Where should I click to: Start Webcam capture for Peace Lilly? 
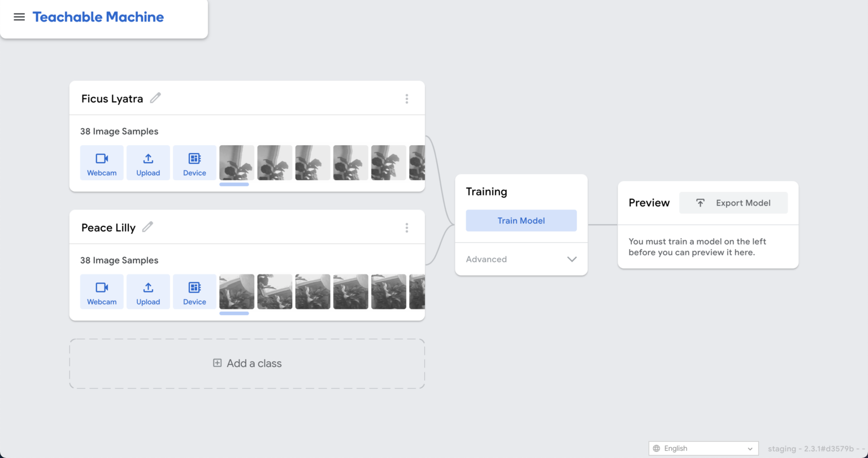102,291
